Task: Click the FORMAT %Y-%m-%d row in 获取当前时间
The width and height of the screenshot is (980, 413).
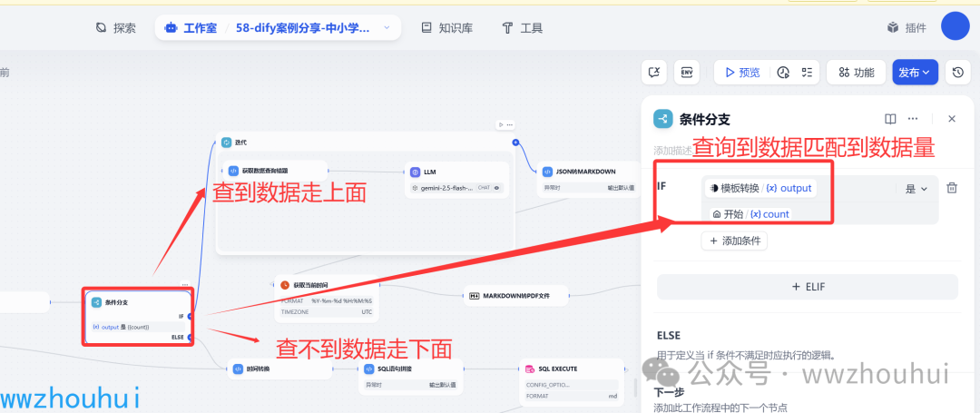Action: click(327, 301)
